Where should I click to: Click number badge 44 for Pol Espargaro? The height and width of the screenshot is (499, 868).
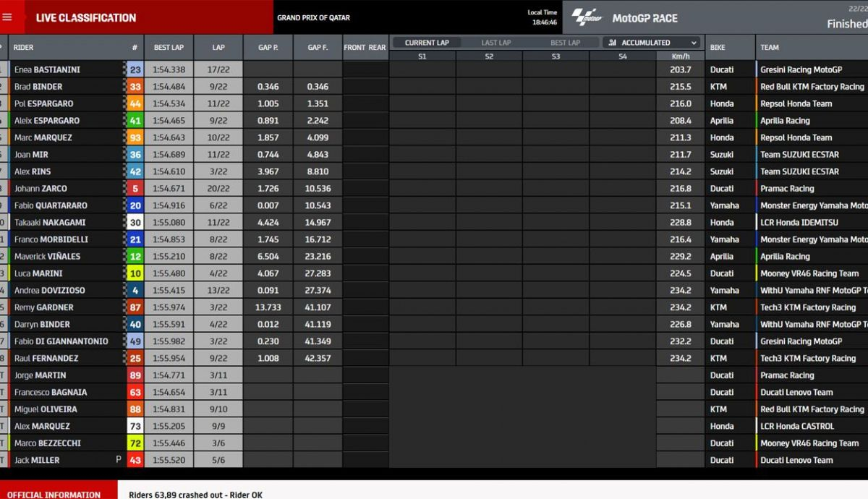(135, 103)
